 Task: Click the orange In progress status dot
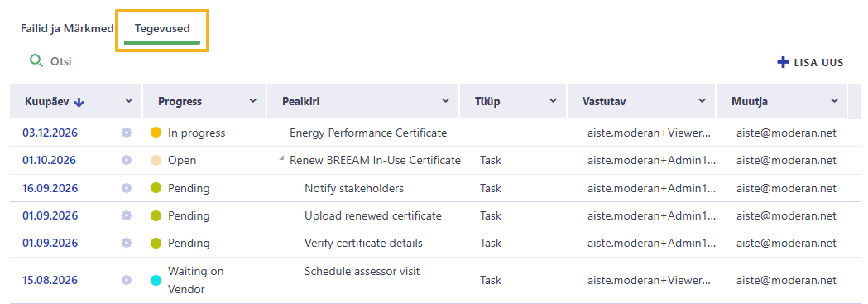click(x=156, y=133)
